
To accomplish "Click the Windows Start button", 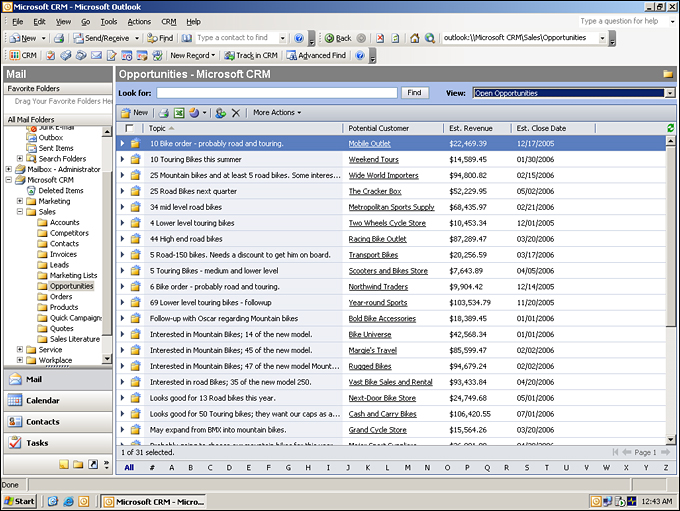I will pos(20,501).
